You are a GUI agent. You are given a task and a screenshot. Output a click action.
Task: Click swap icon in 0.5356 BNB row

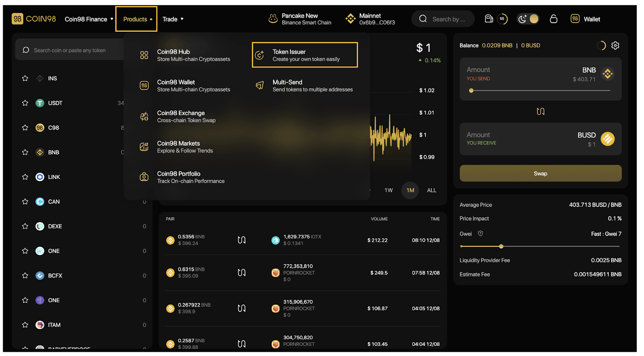[x=242, y=240]
